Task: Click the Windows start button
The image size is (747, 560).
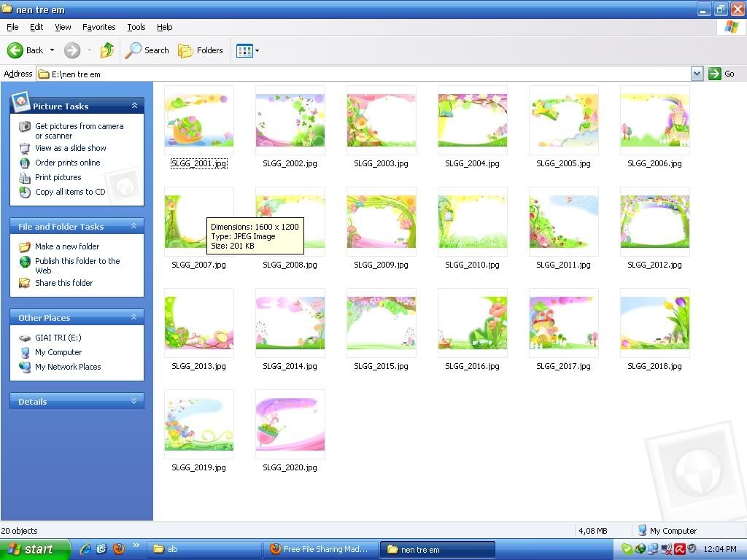Action: click(x=34, y=549)
